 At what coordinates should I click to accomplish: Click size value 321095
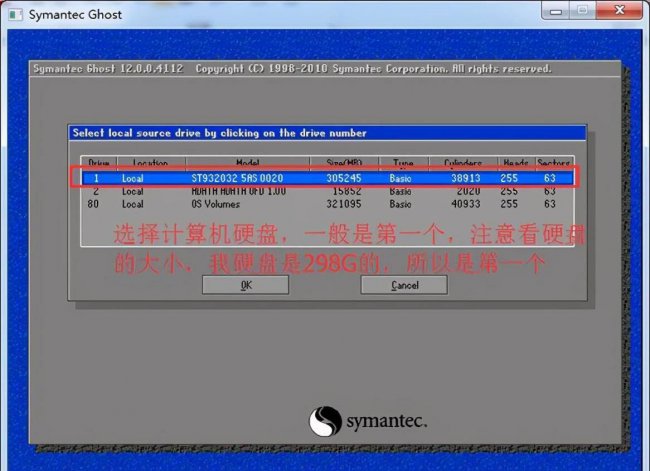tap(344, 204)
